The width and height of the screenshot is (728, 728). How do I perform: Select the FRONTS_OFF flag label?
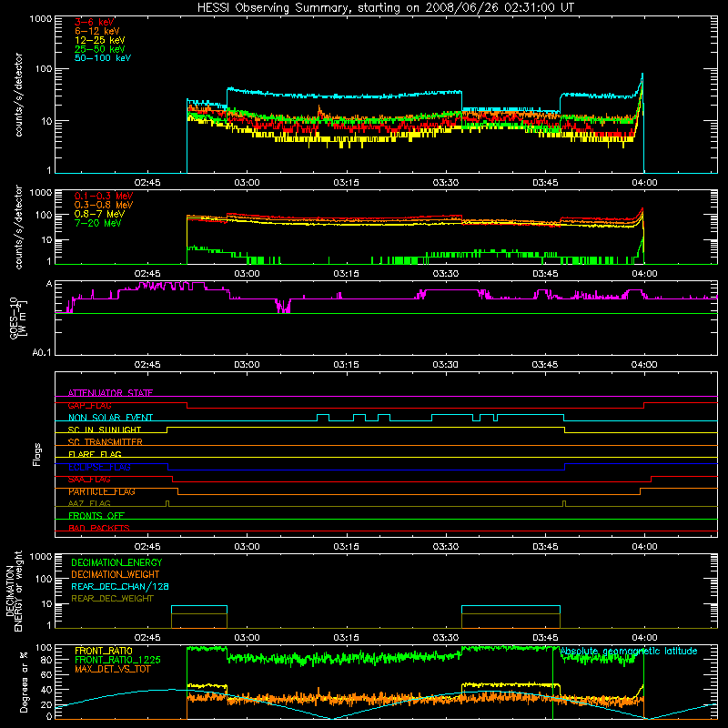[x=96, y=516]
